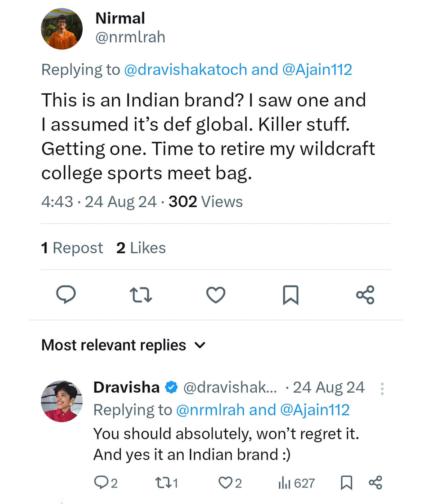Share Nirmal's tweet via share icon
The height and width of the screenshot is (504, 432).
click(365, 295)
